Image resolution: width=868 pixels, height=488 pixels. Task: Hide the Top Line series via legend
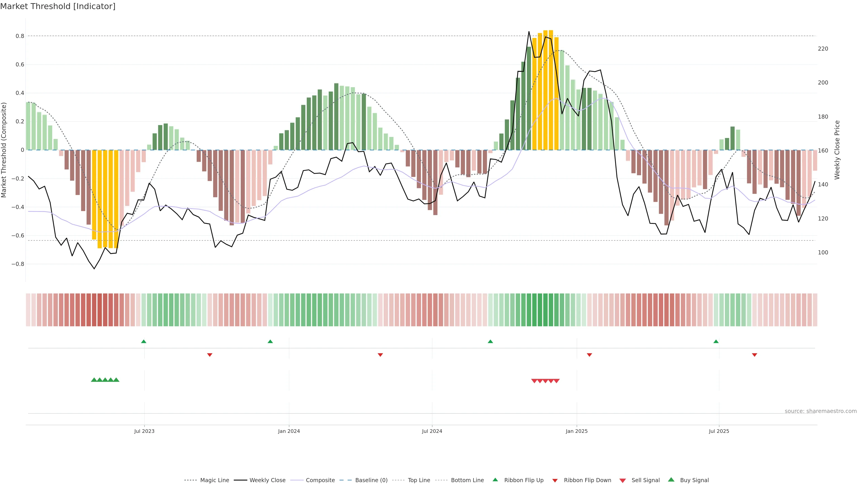419,480
